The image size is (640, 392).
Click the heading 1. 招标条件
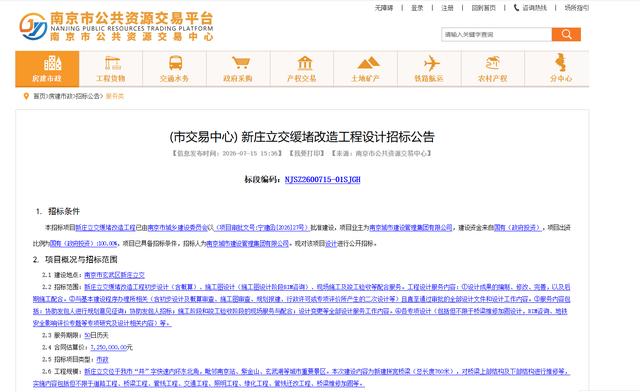point(58,211)
